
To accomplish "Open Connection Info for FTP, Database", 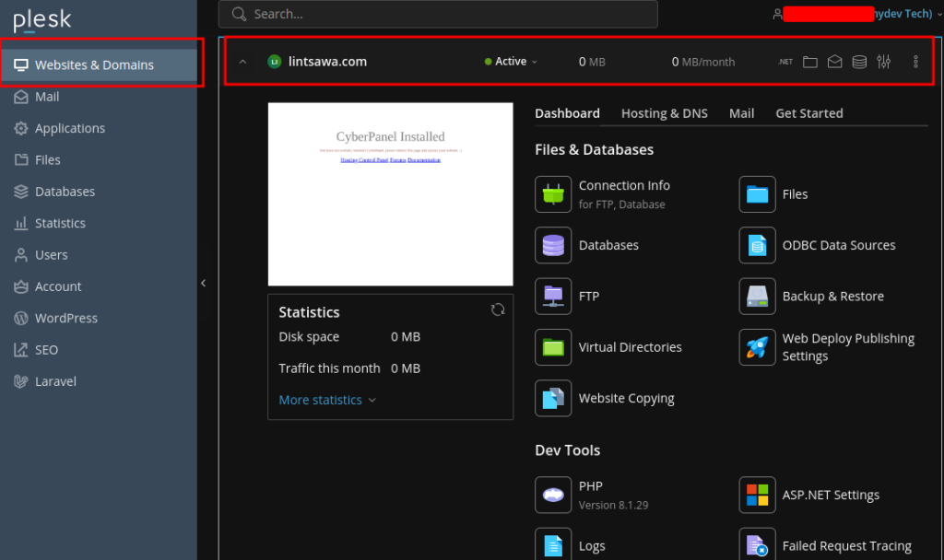I will 603,194.
